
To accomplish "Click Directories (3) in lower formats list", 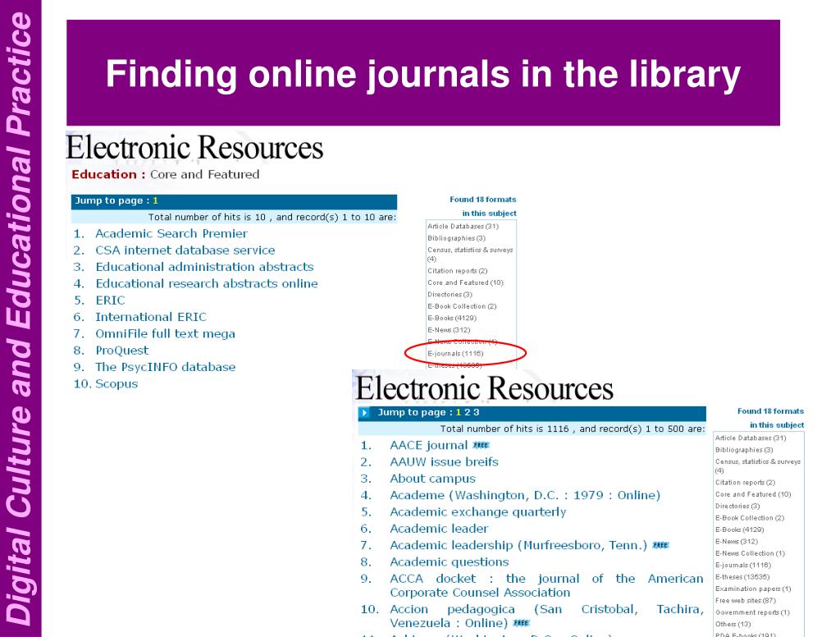I will [x=737, y=506].
